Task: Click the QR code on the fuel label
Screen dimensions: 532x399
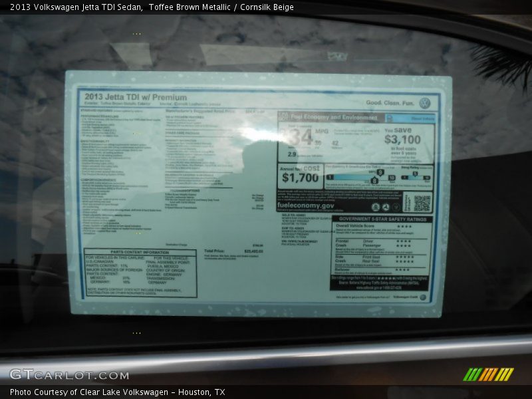Action: pyautogui.click(x=422, y=203)
